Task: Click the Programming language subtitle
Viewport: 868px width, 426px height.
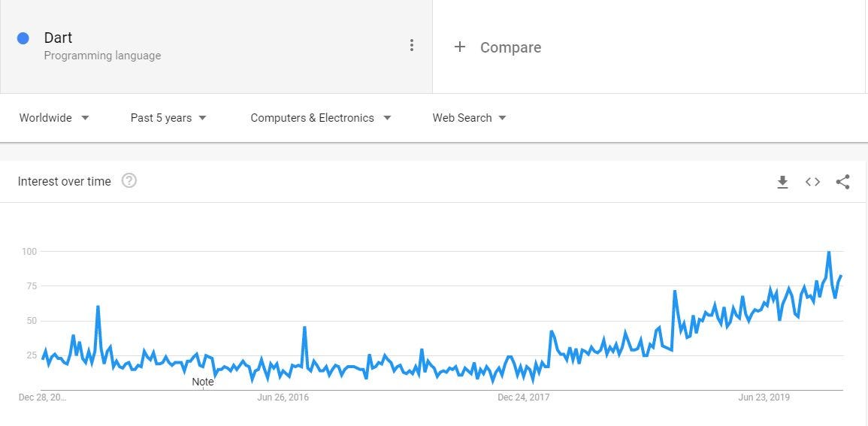Action: click(102, 56)
